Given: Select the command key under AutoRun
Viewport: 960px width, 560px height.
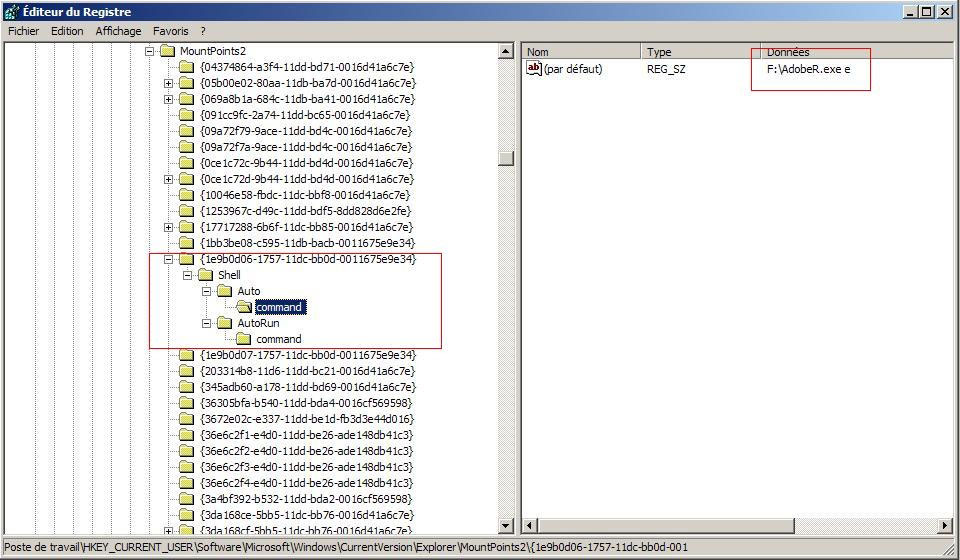Looking at the screenshot, I should click(279, 339).
